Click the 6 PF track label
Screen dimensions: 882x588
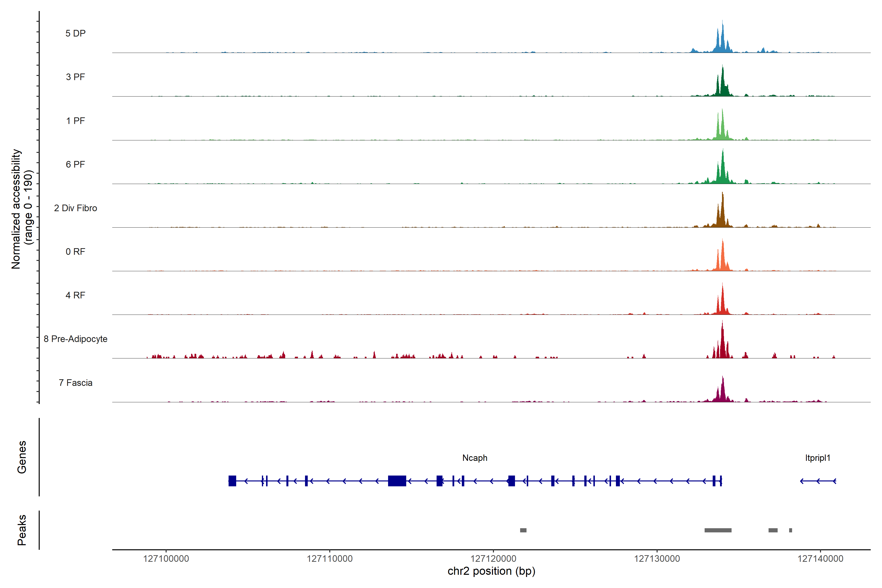tap(75, 164)
